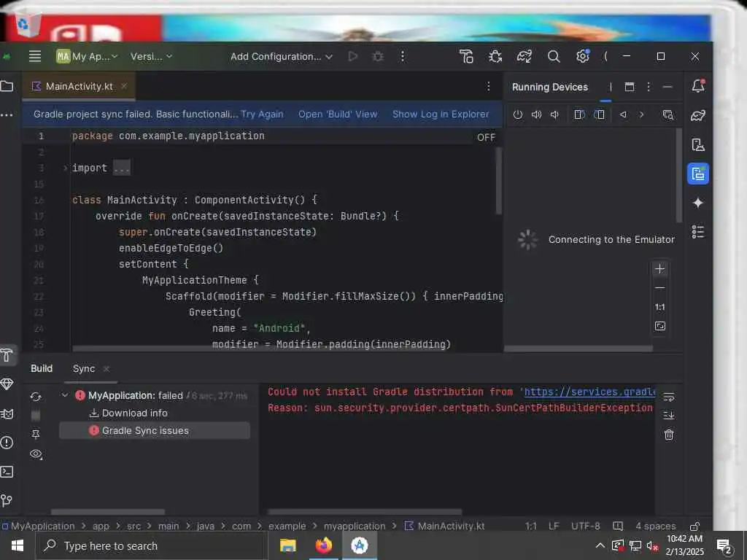Toggle the build view eye options

tap(36, 454)
